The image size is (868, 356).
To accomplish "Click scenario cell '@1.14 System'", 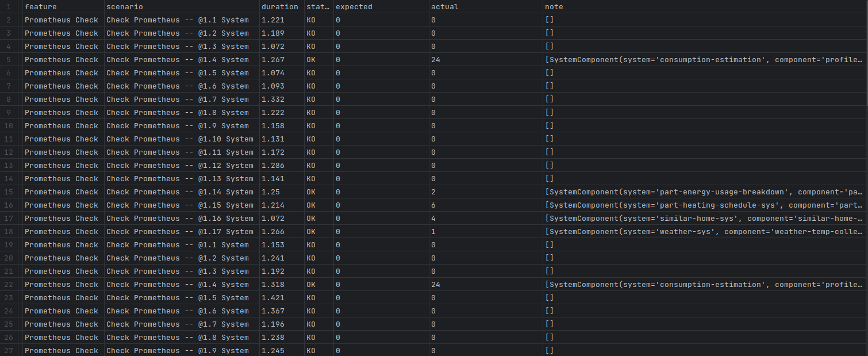I will click(180, 192).
